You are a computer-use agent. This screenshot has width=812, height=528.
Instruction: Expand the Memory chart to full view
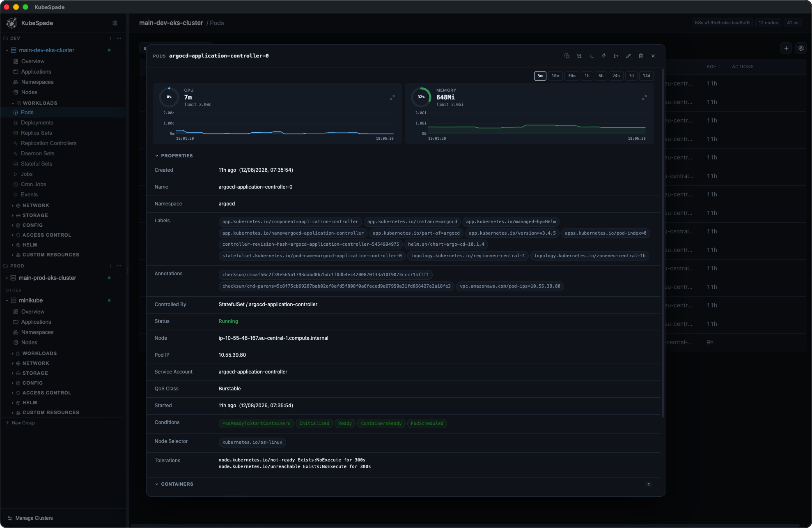pos(644,98)
